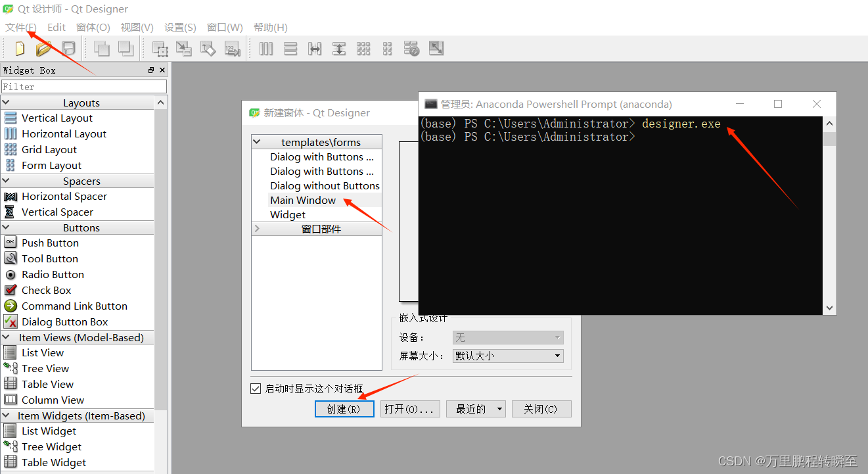Viewport: 868px width, 474px height.
Task: Open the 屏幕大小 combo box
Action: coord(507,356)
